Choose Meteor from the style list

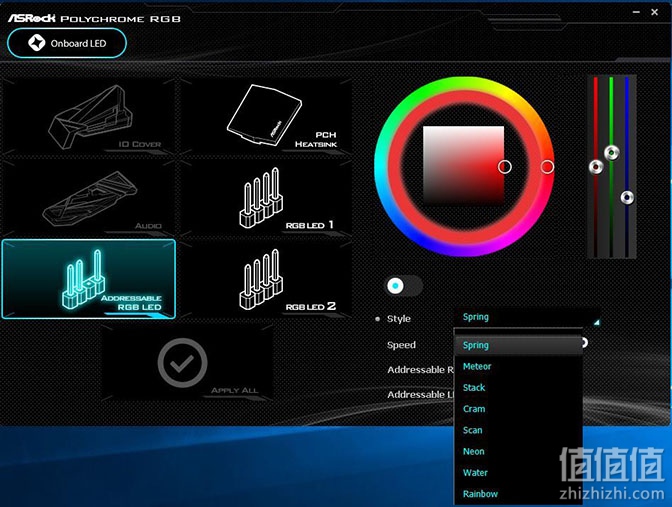click(518, 366)
